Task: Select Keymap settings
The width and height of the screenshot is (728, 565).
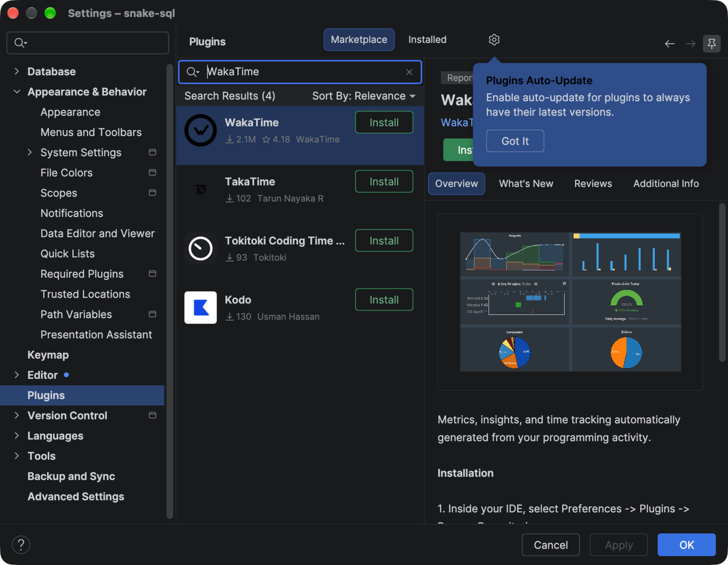Action: (x=48, y=355)
